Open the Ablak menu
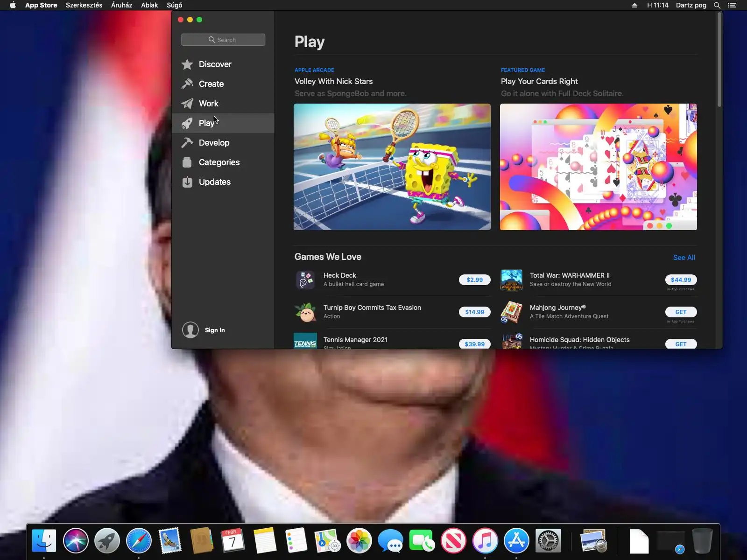 tap(149, 5)
